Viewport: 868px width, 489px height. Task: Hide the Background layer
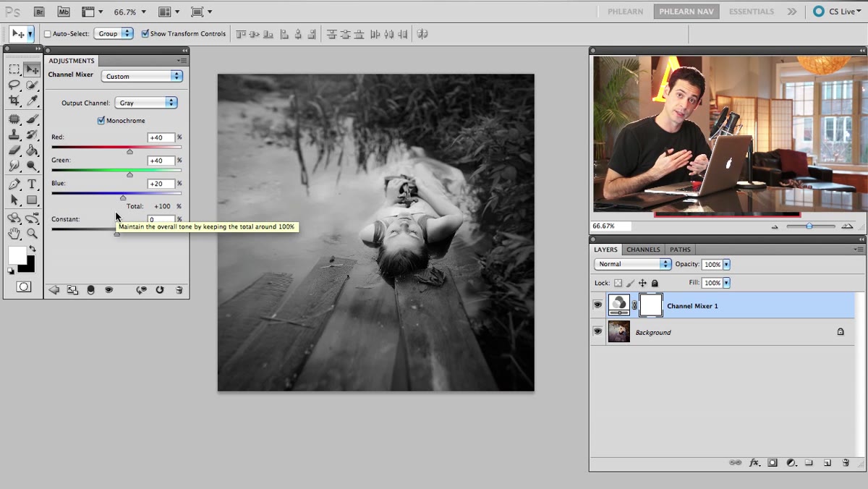pos(597,331)
